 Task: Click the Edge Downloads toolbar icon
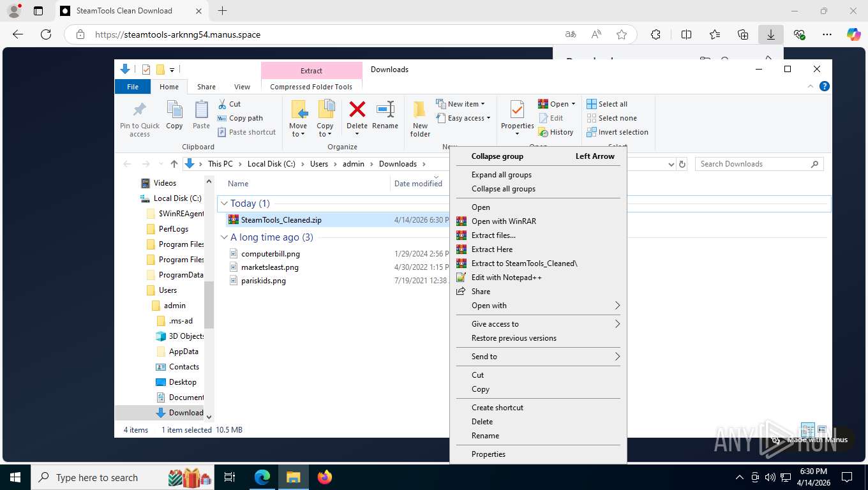point(770,34)
